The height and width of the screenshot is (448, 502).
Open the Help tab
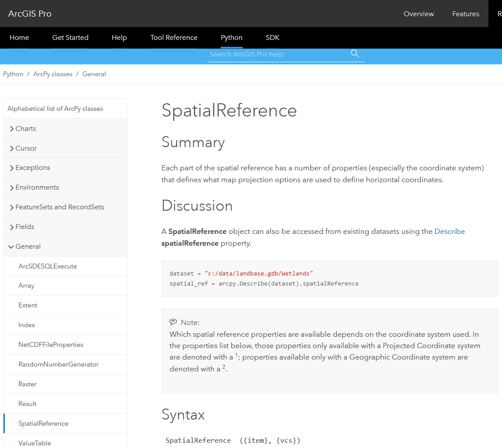119,37
